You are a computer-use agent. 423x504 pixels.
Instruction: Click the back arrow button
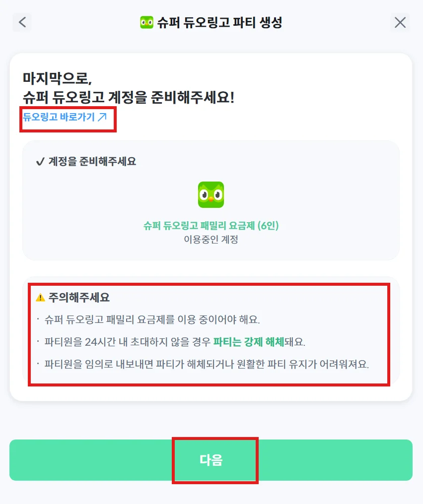pos(22,22)
